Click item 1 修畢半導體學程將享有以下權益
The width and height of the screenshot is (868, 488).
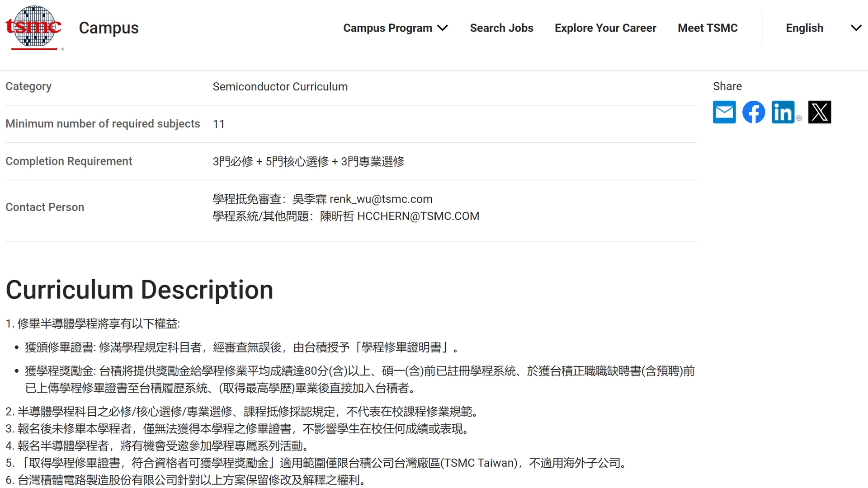pos(93,324)
